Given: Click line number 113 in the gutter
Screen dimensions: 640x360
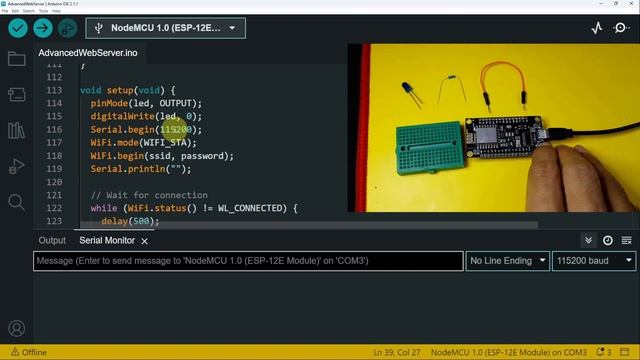Looking at the screenshot, I should [x=54, y=90].
